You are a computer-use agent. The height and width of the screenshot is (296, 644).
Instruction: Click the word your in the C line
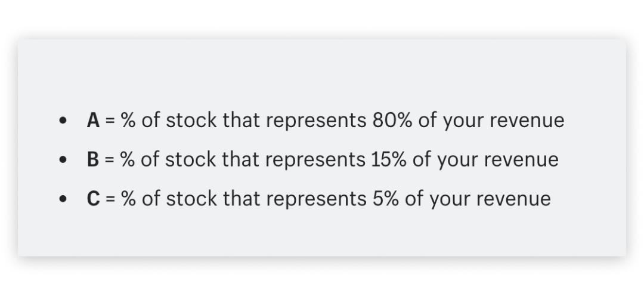[x=450, y=201]
